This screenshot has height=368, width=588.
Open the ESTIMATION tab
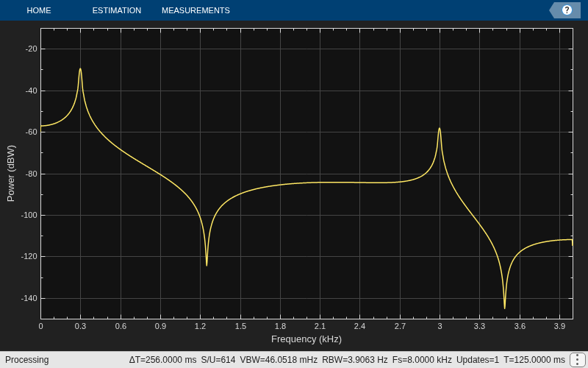pyautogui.click(x=117, y=10)
